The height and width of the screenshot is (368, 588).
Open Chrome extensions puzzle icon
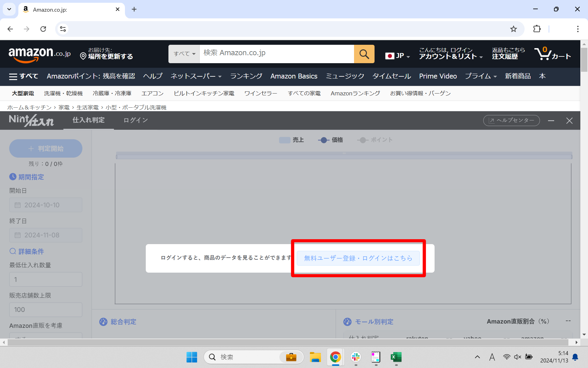[x=537, y=29]
